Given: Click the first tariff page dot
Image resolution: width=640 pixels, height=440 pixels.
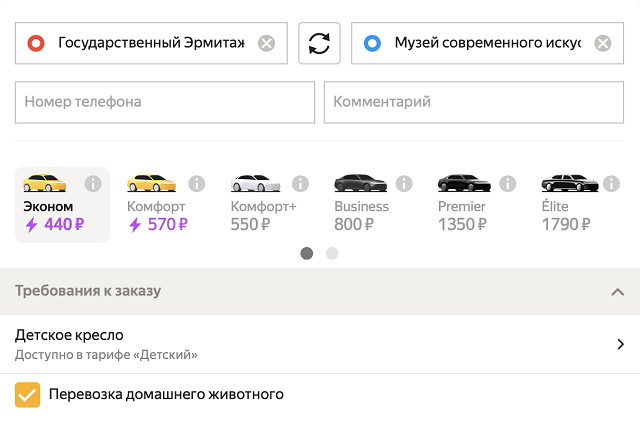Looking at the screenshot, I should [307, 253].
